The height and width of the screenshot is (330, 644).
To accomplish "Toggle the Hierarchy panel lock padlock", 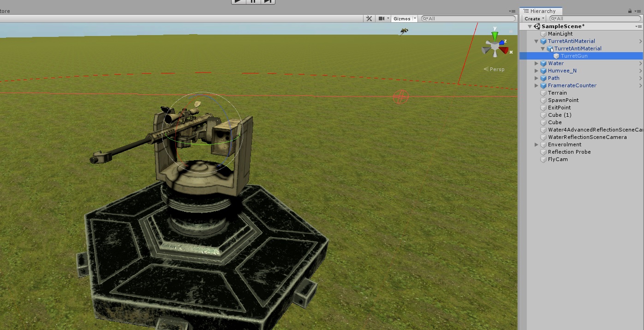I will (x=630, y=11).
